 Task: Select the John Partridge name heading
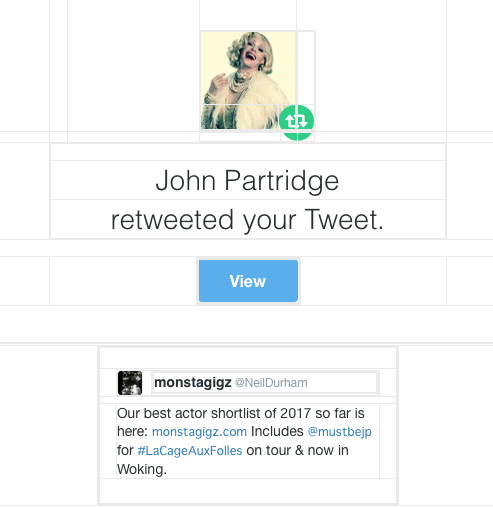click(247, 180)
